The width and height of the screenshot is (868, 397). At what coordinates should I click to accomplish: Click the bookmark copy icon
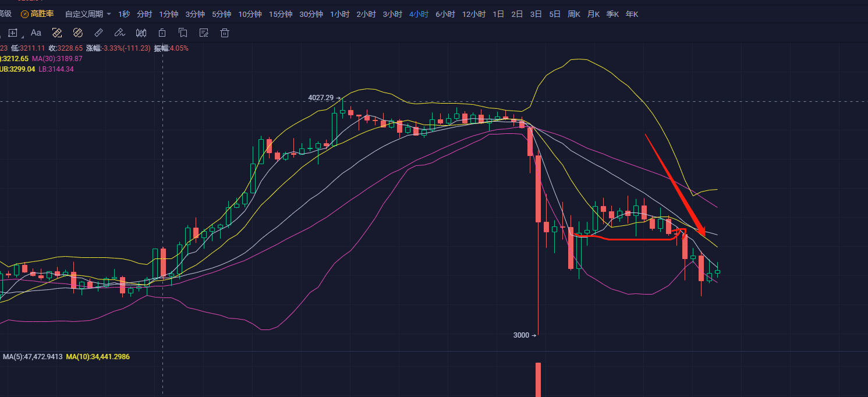[183, 33]
